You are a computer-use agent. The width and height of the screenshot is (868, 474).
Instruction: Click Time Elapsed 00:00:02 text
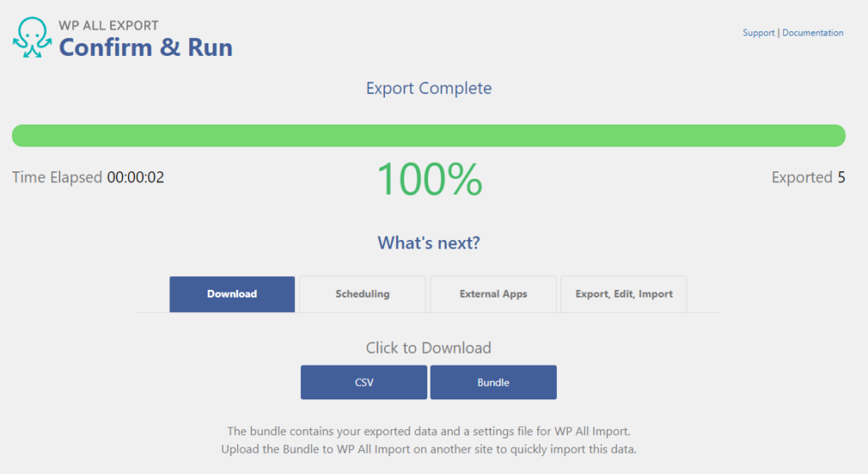pyautogui.click(x=88, y=177)
